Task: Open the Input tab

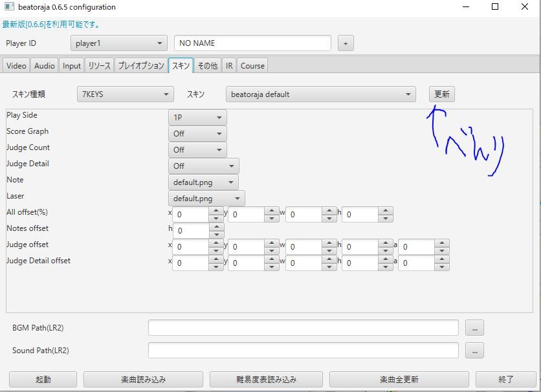Action: [x=71, y=65]
